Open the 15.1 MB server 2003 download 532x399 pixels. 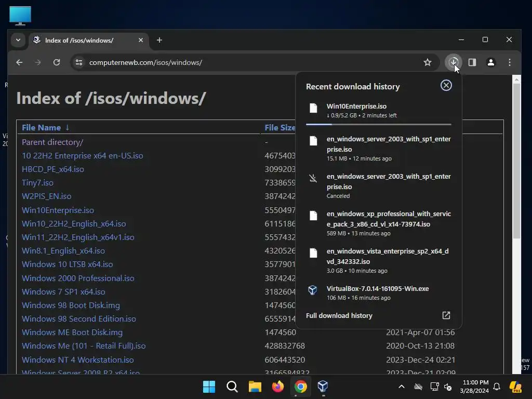pos(378,148)
